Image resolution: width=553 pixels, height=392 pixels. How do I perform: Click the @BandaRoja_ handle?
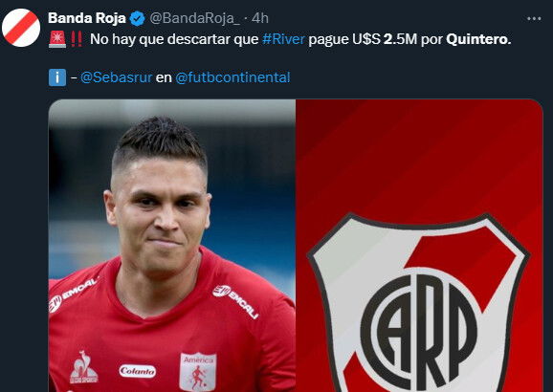pyautogui.click(x=194, y=18)
